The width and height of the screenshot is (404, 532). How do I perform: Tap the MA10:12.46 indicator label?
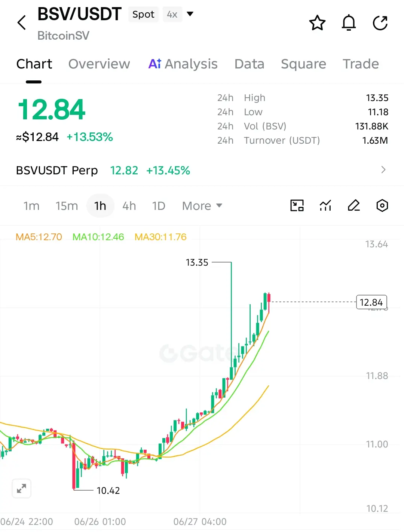coord(98,237)
